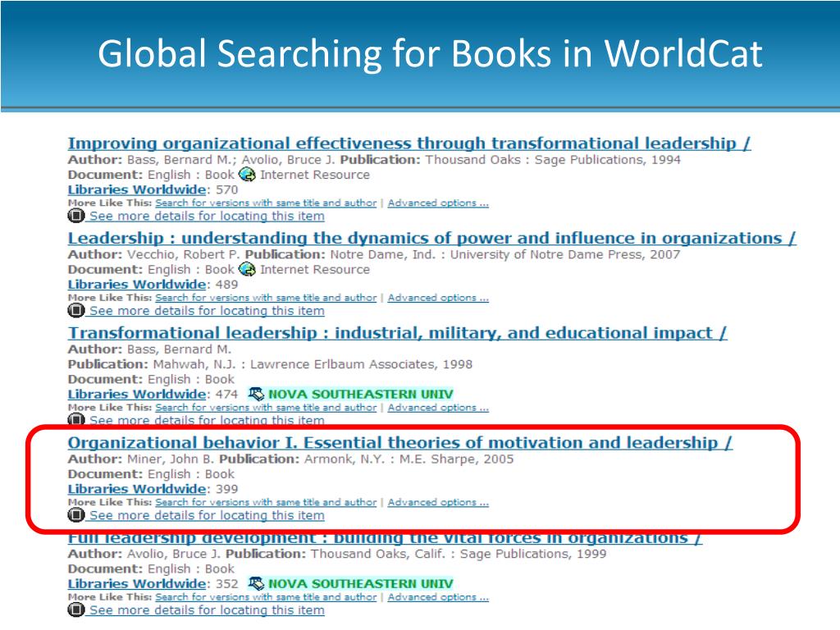Click publication text 'Lawrence Erlbaum Associates, 1998'
Viewport: 840px width, 630px height.
(x=362, y=365)
